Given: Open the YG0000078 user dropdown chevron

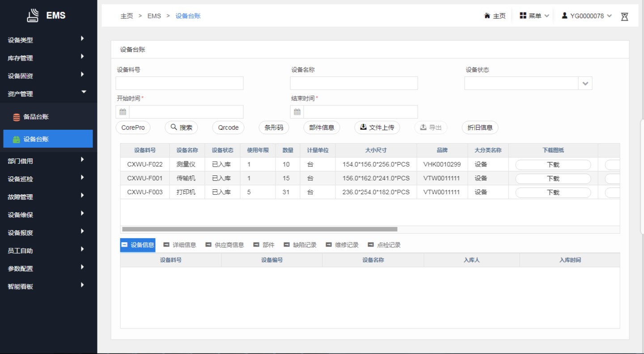Looking at the screenshot, I should 610,16.
